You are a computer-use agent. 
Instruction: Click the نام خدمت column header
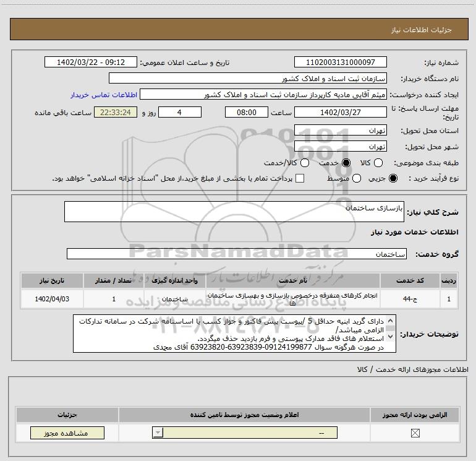pos(292,280)
